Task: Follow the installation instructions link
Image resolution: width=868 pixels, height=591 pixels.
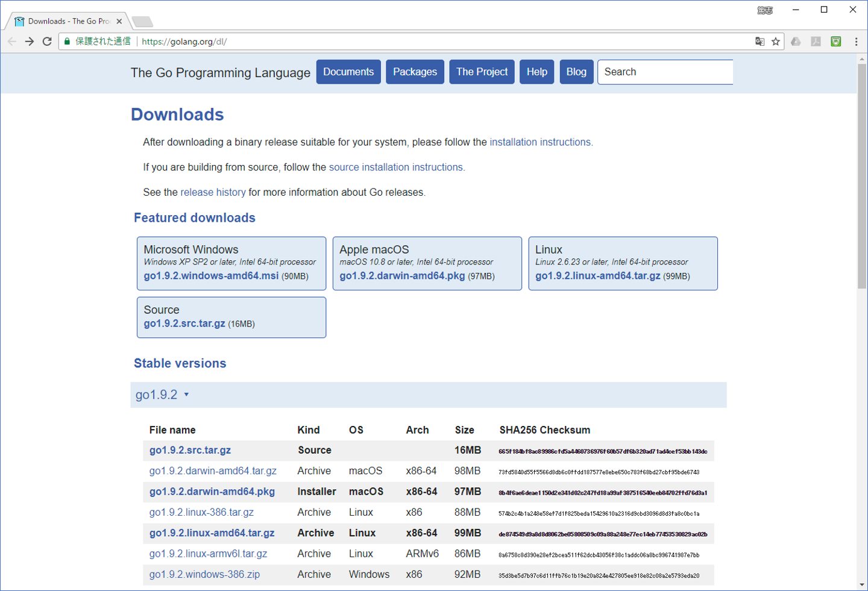Action: point(541,142)
